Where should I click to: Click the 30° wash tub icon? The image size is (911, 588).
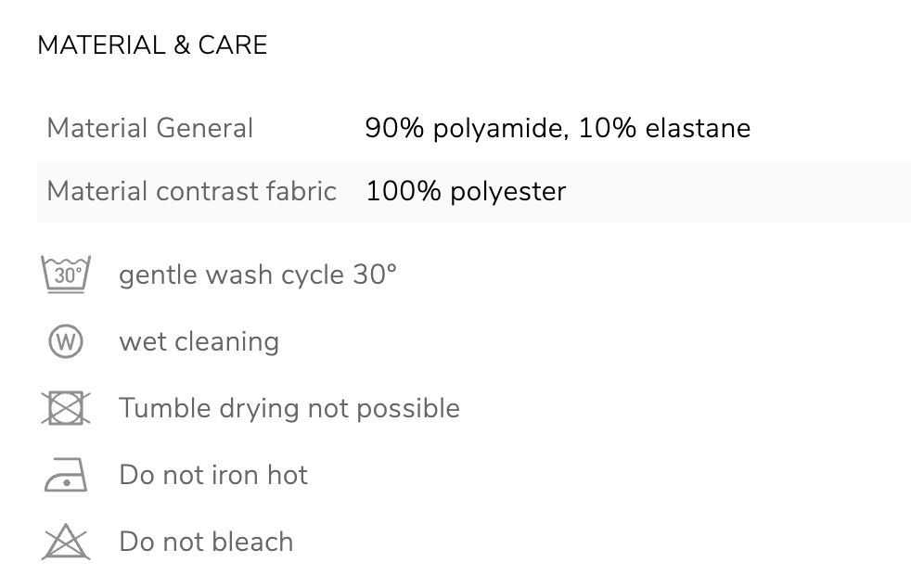pyautogui.click(x=66, y=275)
